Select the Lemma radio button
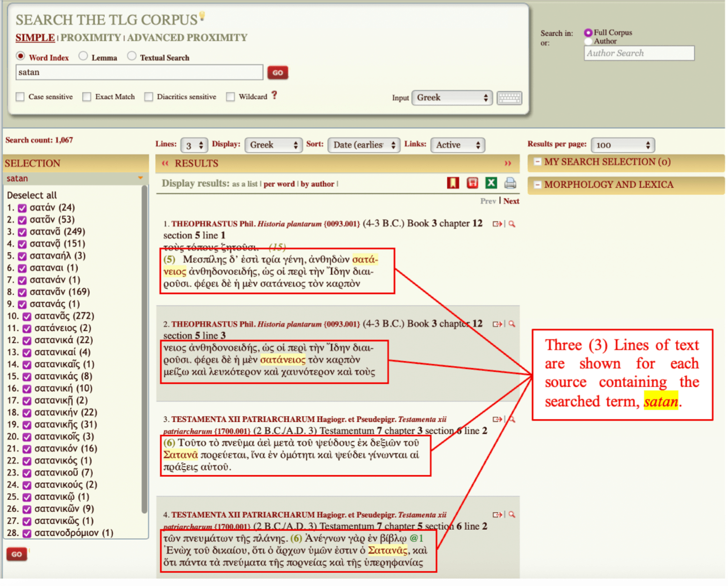 (x=83, y=57)
